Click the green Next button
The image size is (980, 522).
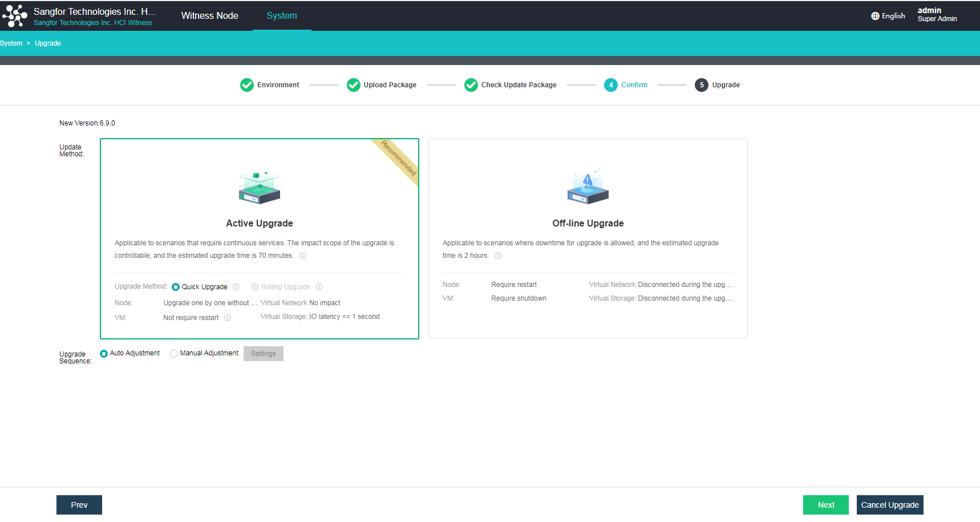pyautogui.click(x=825, y=505)
